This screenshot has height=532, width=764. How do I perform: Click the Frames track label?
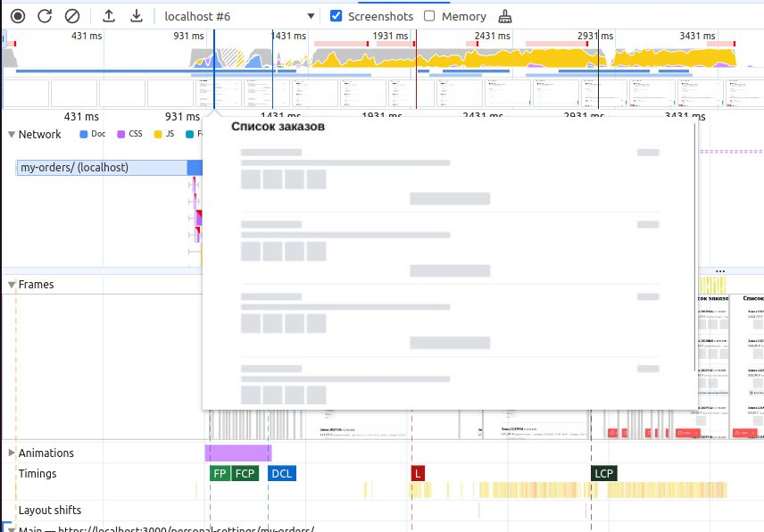coord(36,285)
